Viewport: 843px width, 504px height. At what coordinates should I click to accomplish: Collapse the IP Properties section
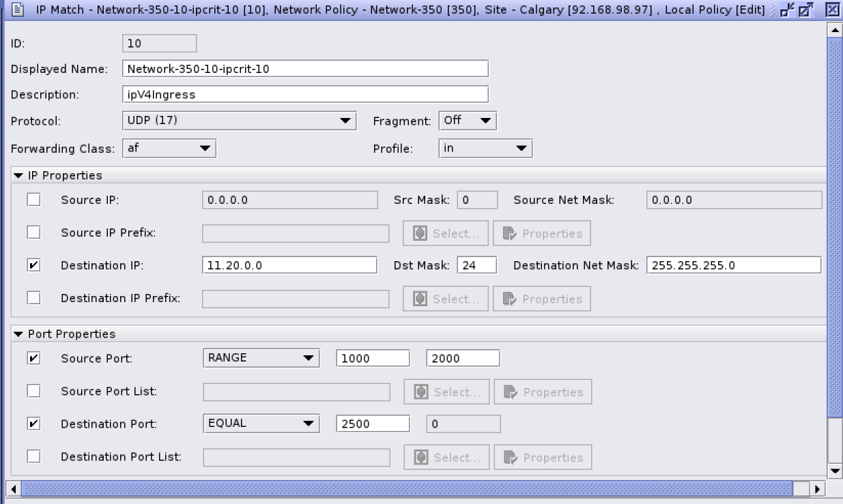(x=18, y=175)
